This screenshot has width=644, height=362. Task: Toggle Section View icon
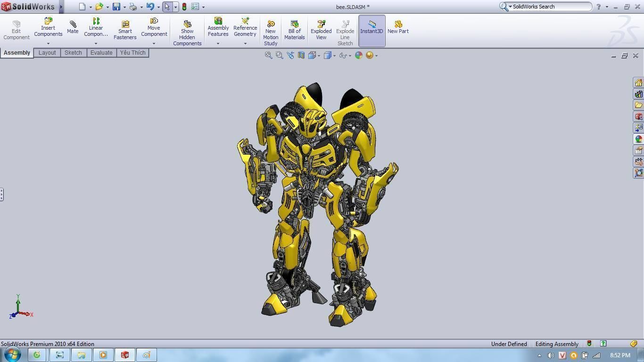point(301,55)
